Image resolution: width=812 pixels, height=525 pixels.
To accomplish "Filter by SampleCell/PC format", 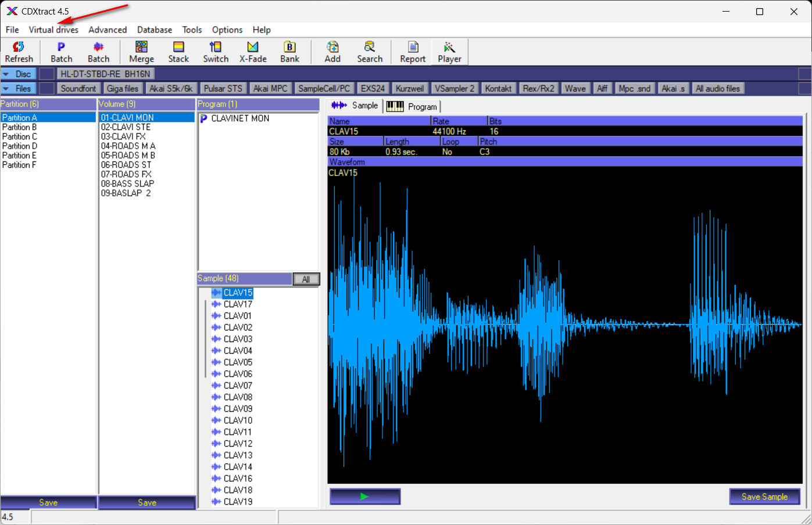I will click(x=324, y=88).
